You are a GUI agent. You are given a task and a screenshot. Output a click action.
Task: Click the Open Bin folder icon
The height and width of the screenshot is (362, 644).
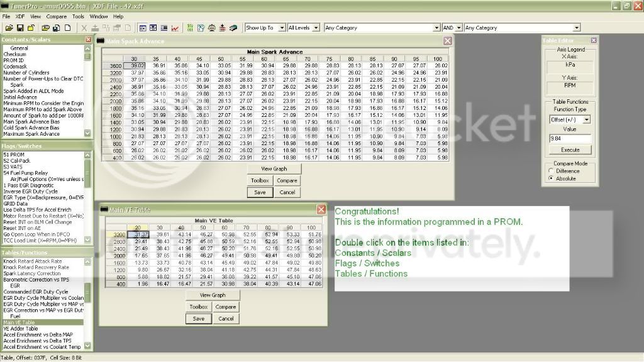point(9,28)
